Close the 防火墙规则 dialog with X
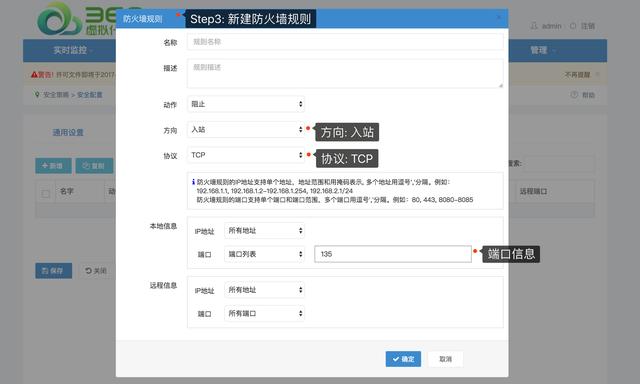The image size is (640, 384). pyautogui.click(x=499, y=17)
